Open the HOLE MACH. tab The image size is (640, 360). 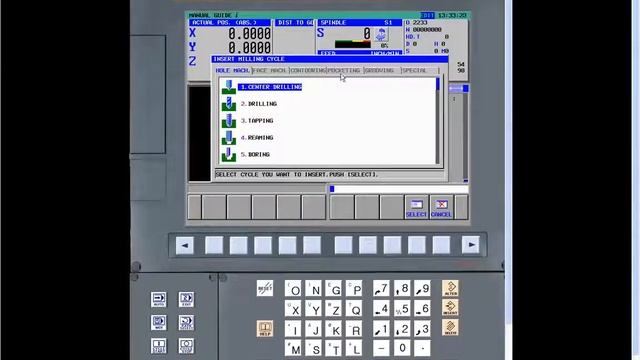(233, 71)
